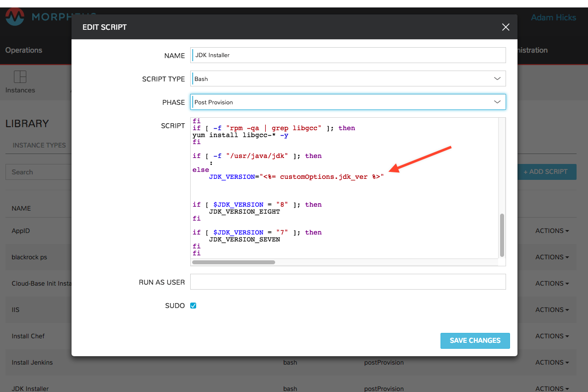The image size is (588, 392).
Task: Open the Operations menu
Action: 24,50
